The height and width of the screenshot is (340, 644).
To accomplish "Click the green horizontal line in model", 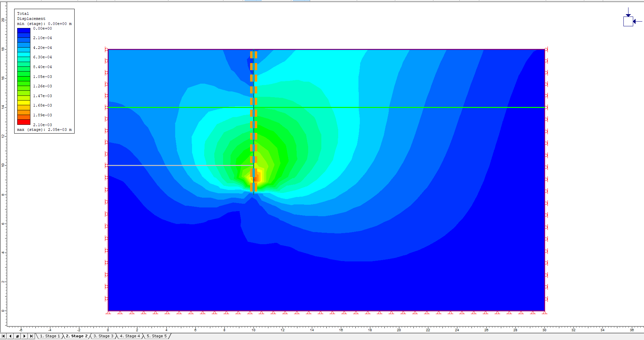I will (x=371, y=107).
